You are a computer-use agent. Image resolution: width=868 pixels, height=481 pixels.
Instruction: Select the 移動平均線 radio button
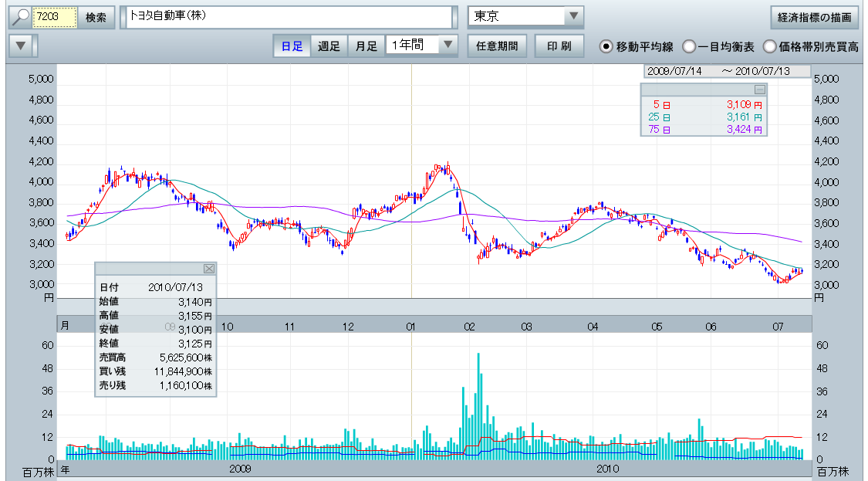[606, 46]
